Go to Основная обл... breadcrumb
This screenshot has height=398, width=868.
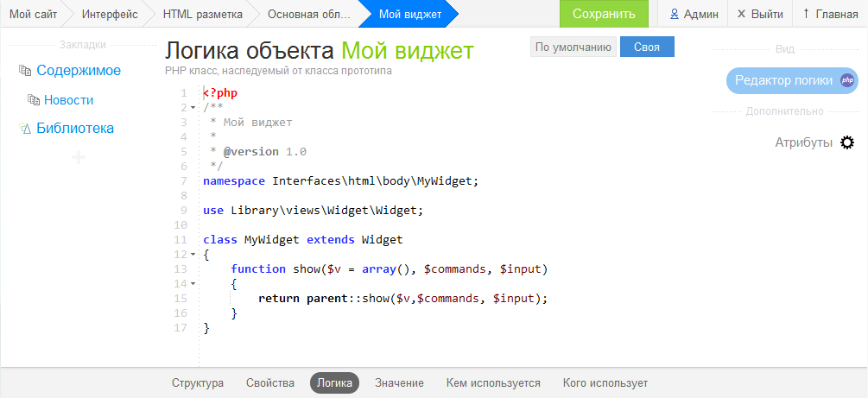coord(309,15)
